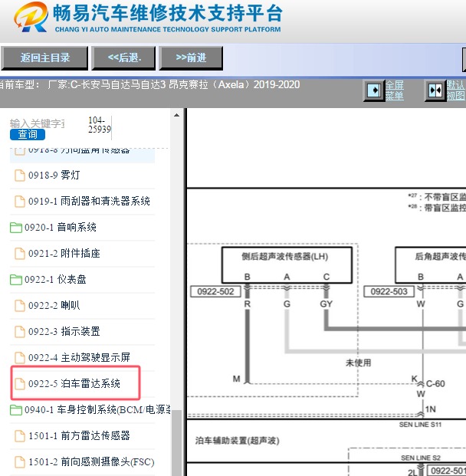Click the 默认视图 split-arrows icon
This screenshot has width=466, height=476.
pos(435,90)
